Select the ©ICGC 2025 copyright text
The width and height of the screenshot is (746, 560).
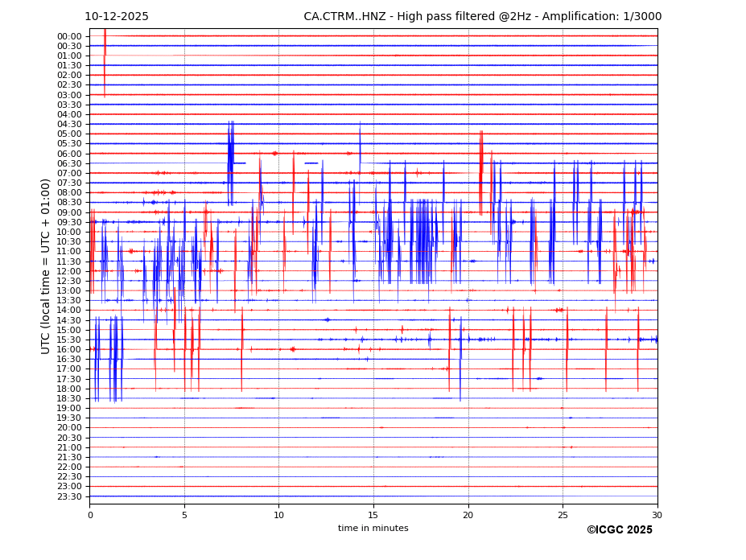pos(619,530)
